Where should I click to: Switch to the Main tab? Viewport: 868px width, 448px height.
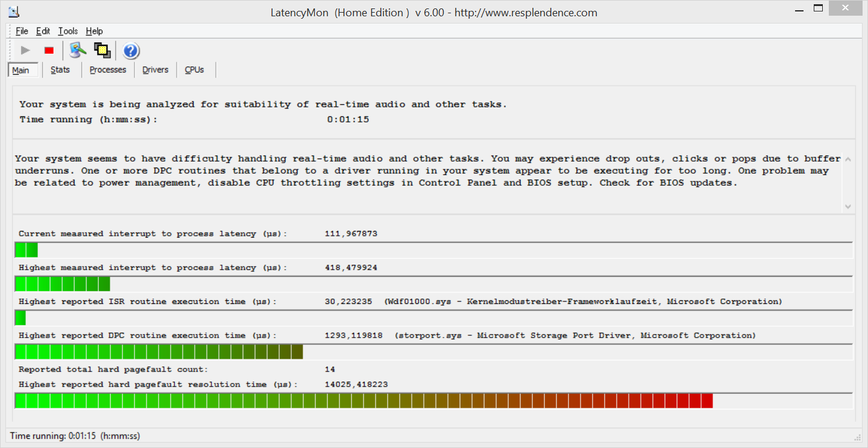pos(20,70)
